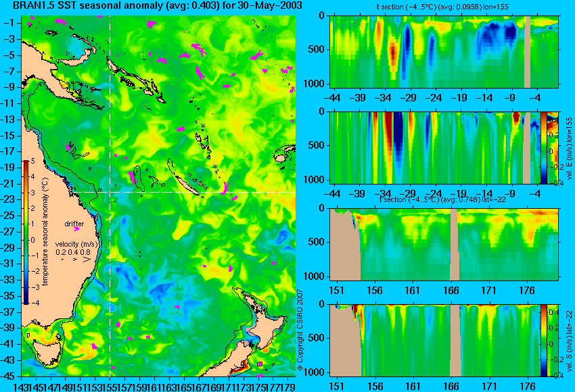Open the temperature section plot along lat=-22
The width and height of the screenshot is (575, 392).
[x=444, y=245]
